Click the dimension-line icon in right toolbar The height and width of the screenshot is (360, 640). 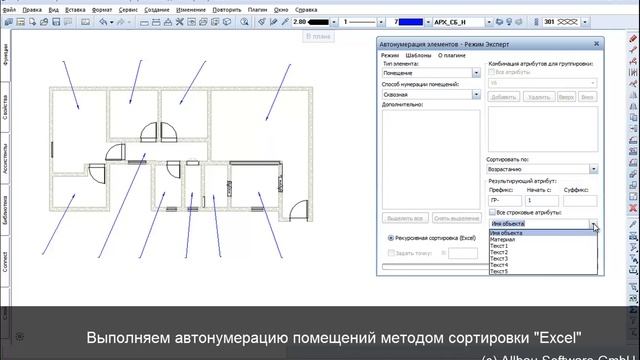(x=633, y=73)
